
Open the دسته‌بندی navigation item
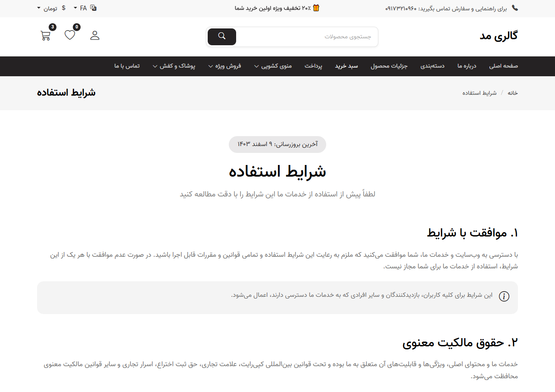[432, 66]
